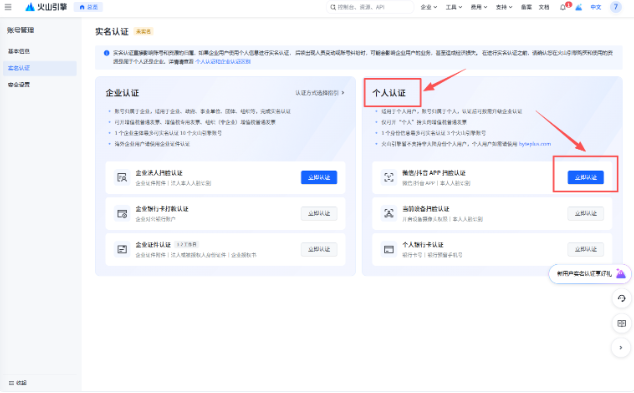
Task: Open 备案 in the top navigation
Action: (526, 7)
